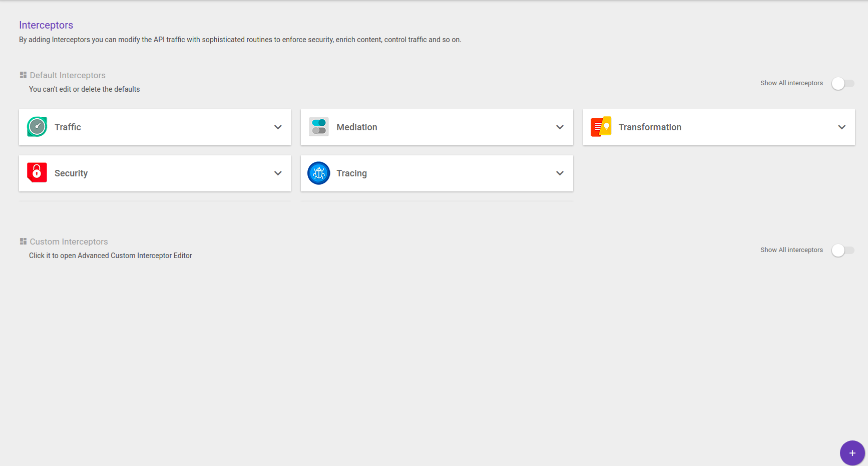This screenshot has height=466, width=868.
Task: Click the Mediation switches icon
Action: (319, 127)
